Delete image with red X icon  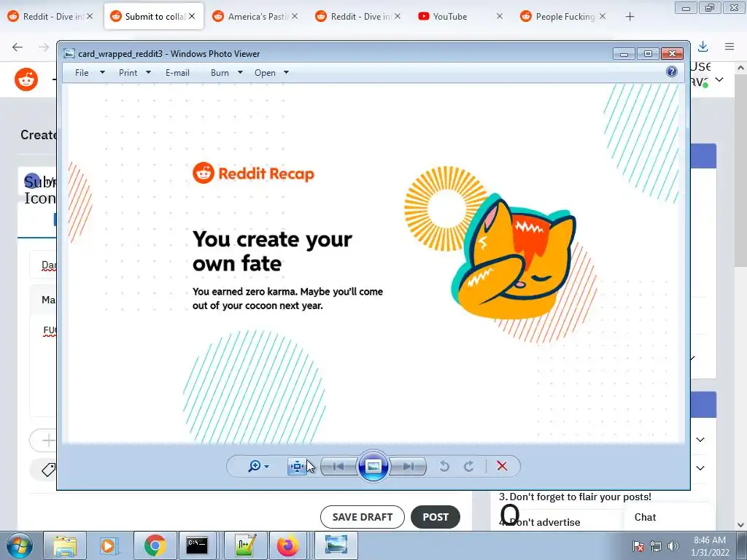pos(502,466)
